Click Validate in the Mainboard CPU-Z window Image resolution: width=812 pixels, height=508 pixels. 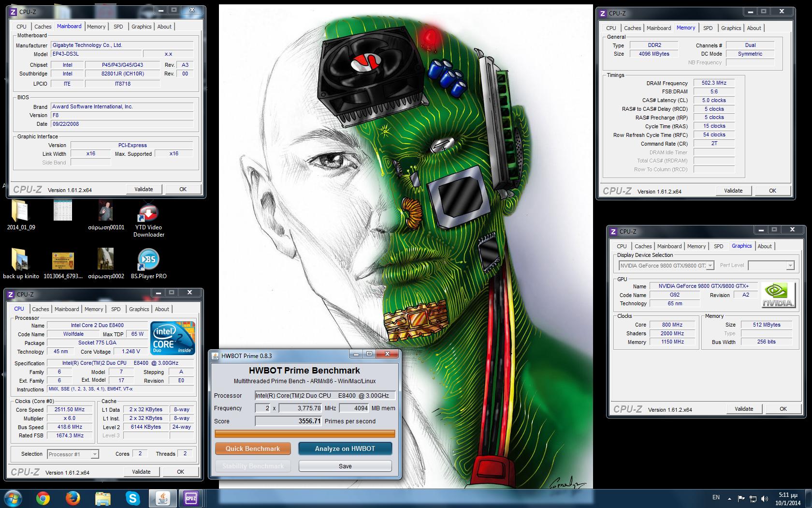coord(144,189)
